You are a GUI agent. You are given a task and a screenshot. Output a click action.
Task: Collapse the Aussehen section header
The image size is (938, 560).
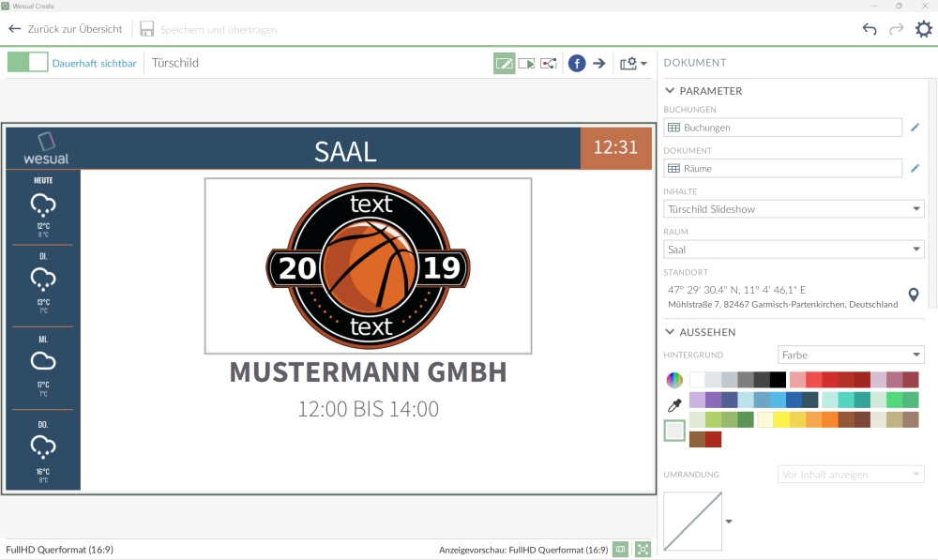tap(670, 332)
